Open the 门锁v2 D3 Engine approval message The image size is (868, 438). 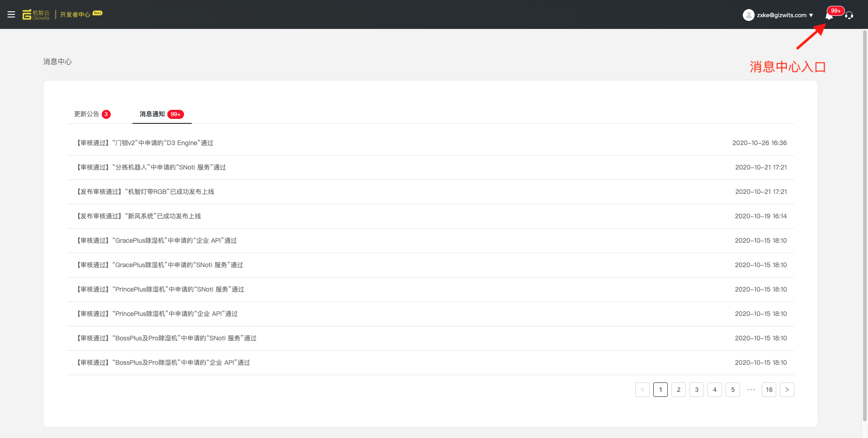145,143
